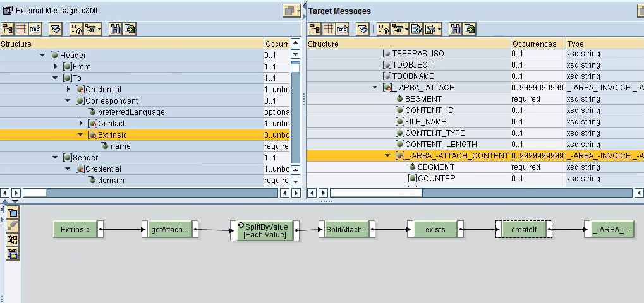
Task: Collapse the Correspondent node
Action: tap(68, 100)
